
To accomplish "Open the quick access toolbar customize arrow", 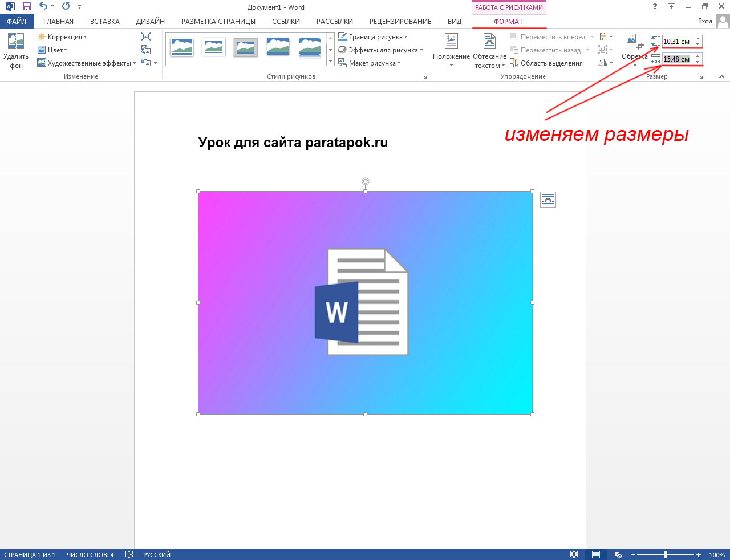I will coord(79,7).
